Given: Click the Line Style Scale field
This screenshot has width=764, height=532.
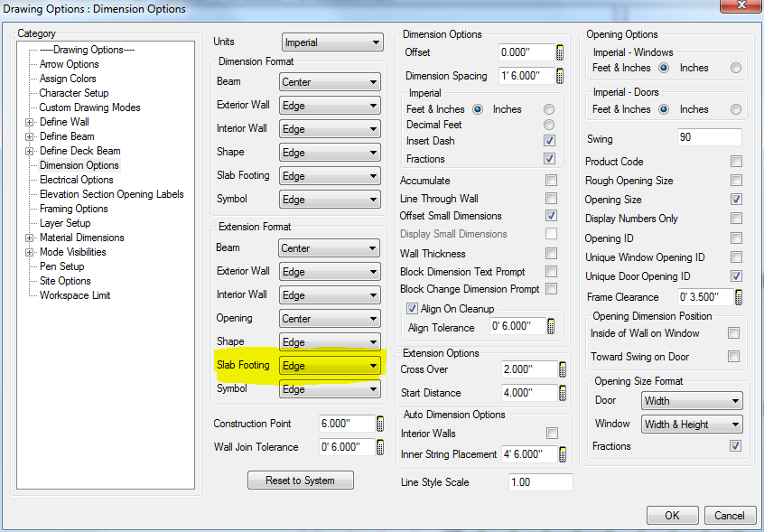Looking at the screenshot, I should point(540,482).
